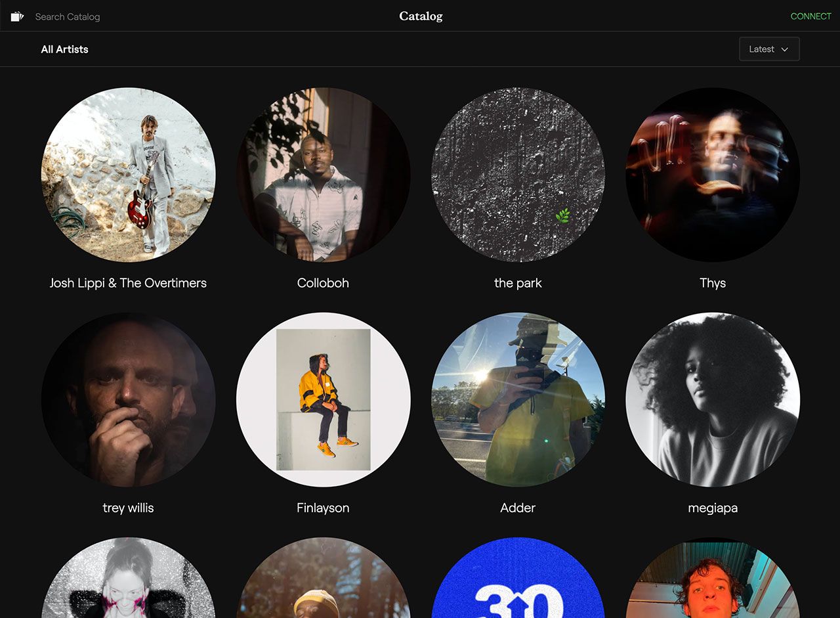Open Finlayson's yellow jacket photo
Image resolution: width=840 pixels, height=618 pixels.
point(324,399)
